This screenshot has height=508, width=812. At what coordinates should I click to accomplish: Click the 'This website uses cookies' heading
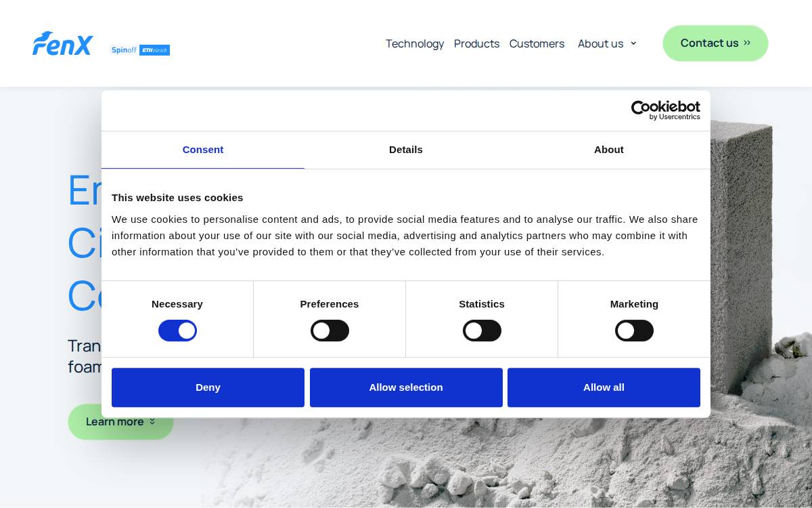[x=177, y=198]
